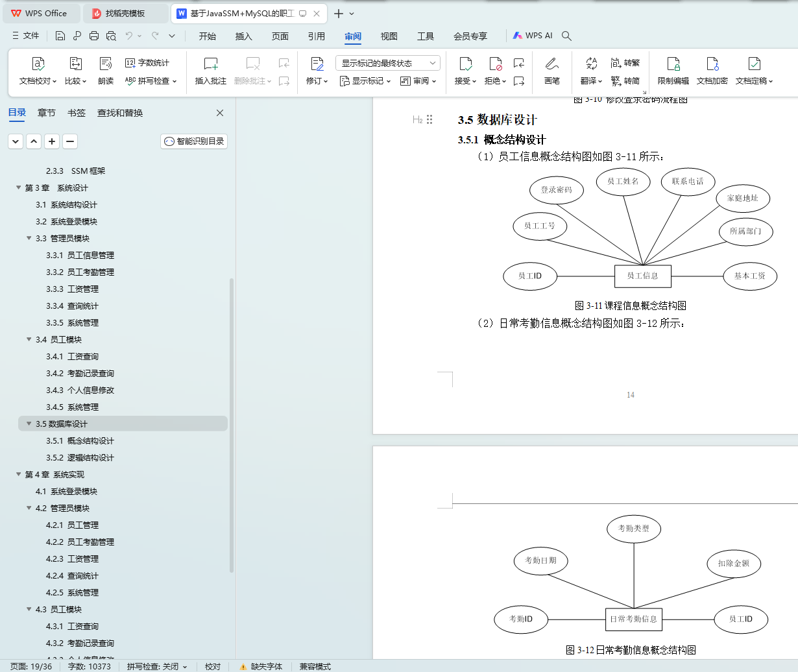Screen dimensions: 798x672
Task: Accept the change with the 接受 icon
Action: click(465, 64)
